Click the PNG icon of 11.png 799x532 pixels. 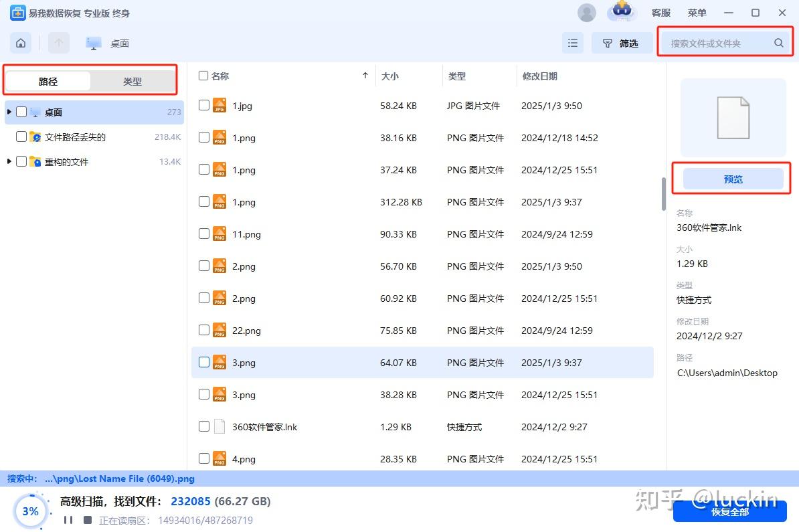tap(219, 234)
